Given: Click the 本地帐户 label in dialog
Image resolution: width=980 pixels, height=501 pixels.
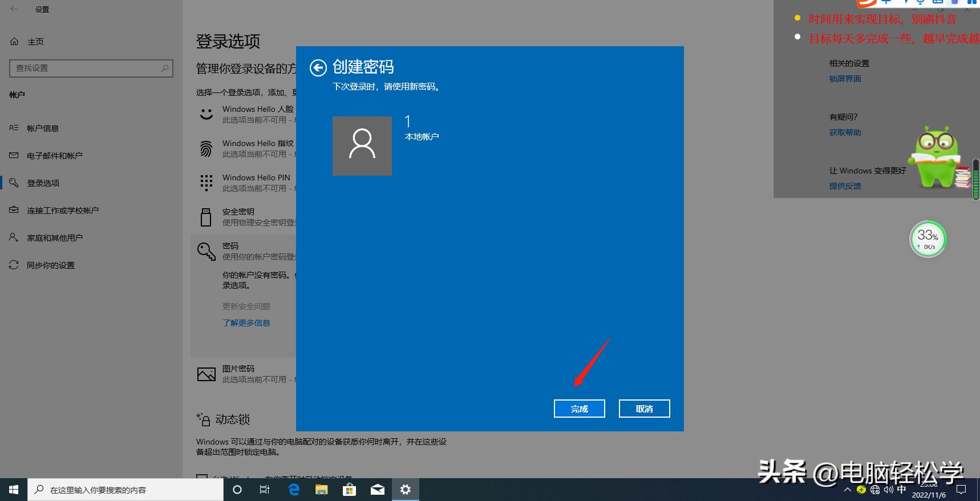Looking at the screenshot, I should [x=422, y=137].
